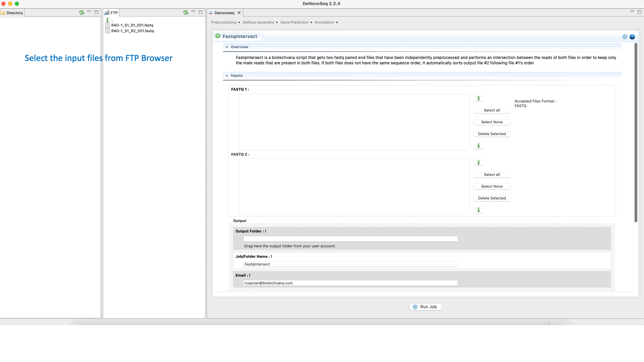The image size is (644, 362).
Task: Click the Output Folder input field
Action: tap(350, 239)
